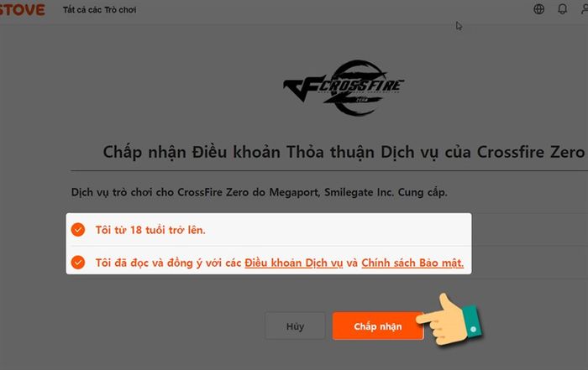Open the 'Chính sách Bảo mật' link
Screen dimensions: 588x370
[412, 263]
